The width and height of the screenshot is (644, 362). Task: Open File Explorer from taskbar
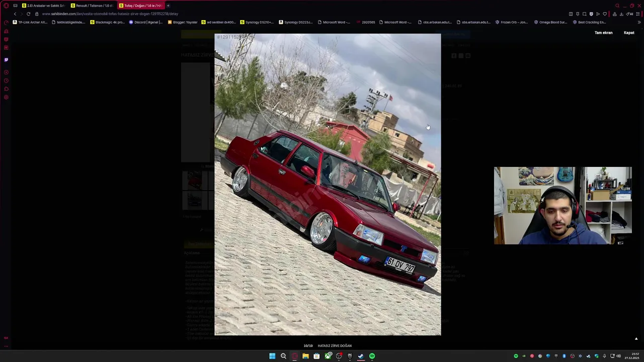point(305,356)
